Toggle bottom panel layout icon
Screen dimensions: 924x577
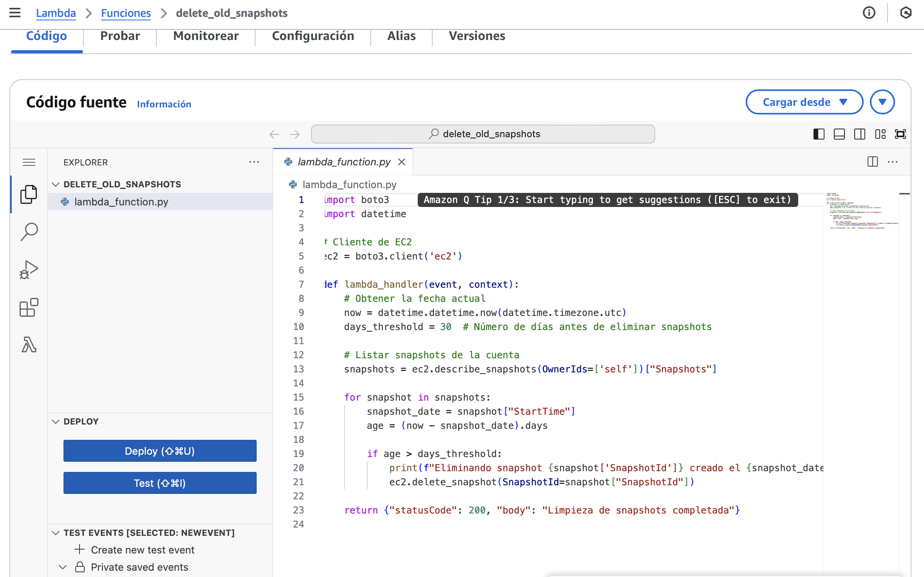coord(839,134)
